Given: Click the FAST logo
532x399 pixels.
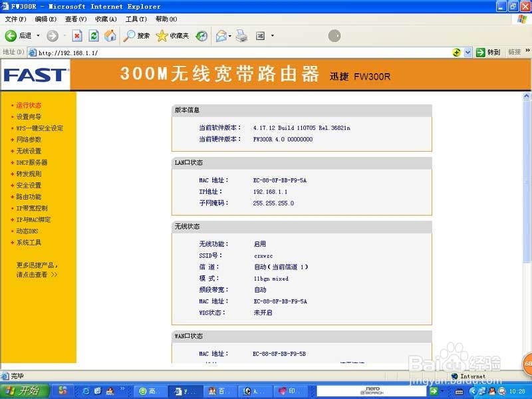Looking at the screenshot, I should pyautogui.click(x=36, y=75).
